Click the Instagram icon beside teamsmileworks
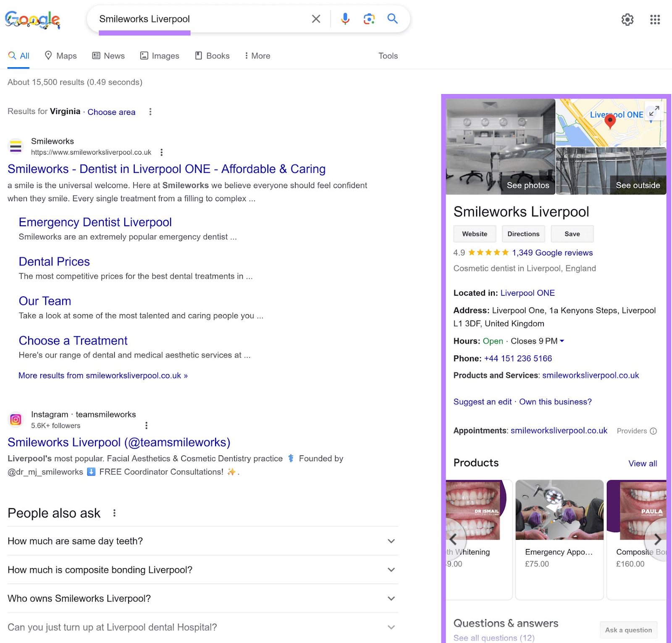 [x=16, y=419]
